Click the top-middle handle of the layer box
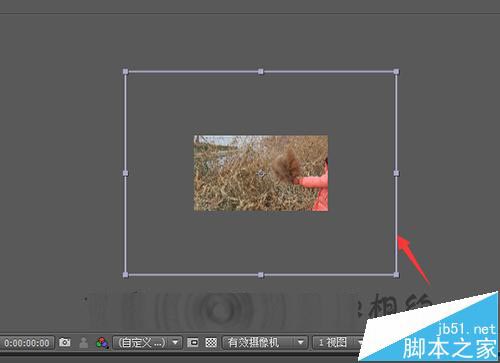The image size is (500, 363). coord(261,71)
